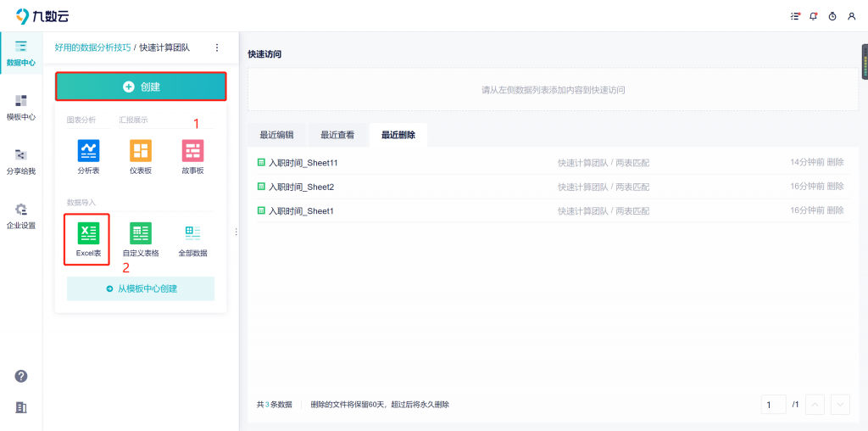Click the task list icon in header
This screenshot has height=431, width=868.
pyautogui.click(x=795, y=16)
